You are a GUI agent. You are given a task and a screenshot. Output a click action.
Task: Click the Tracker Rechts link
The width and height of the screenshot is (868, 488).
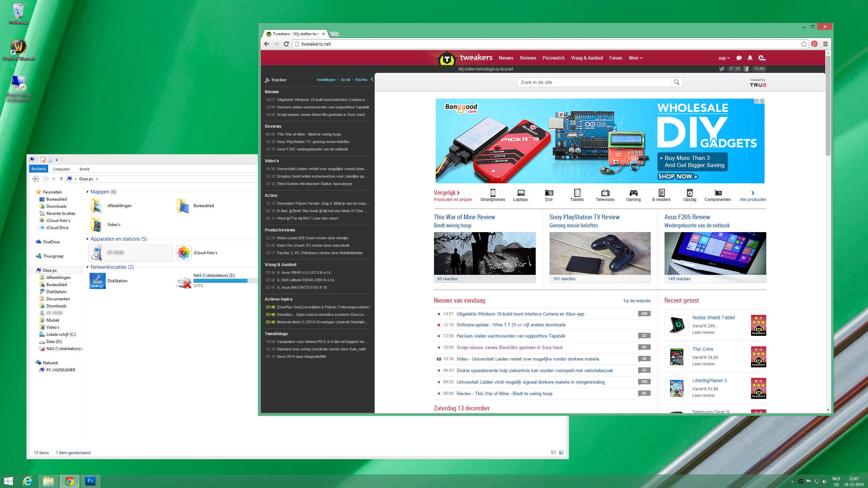pyautogui.click(x=361, y=80)
